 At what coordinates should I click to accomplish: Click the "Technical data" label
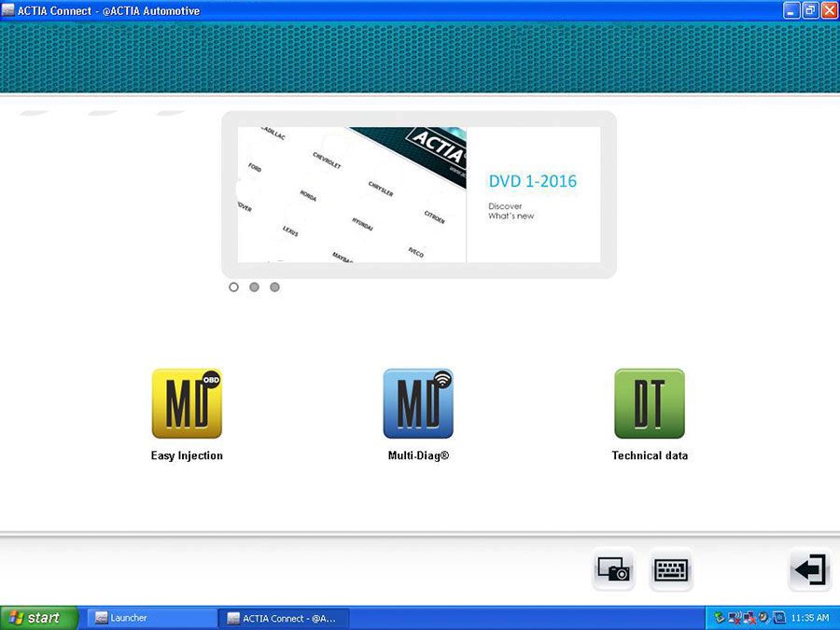tap(650, 455)
